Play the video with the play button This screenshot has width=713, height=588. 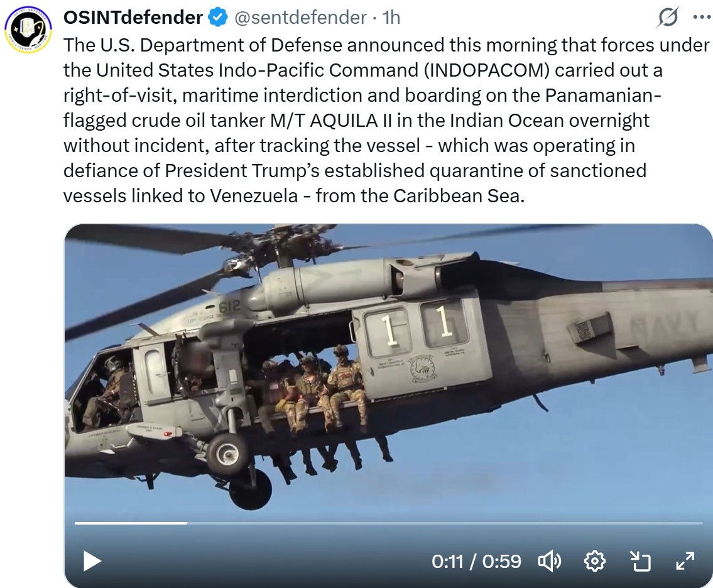92,561
